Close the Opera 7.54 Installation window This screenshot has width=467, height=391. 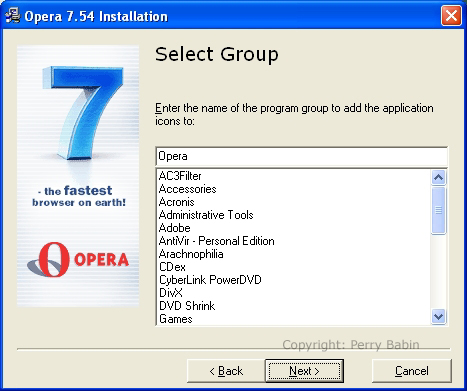(451, 15)
